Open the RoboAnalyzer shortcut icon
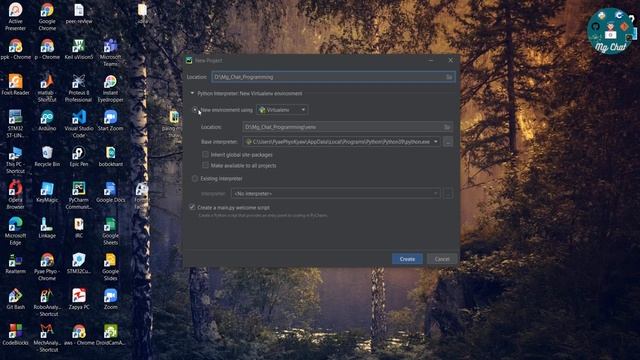The height and width of the screenshot is (360, 640). (x=47, y=302)
